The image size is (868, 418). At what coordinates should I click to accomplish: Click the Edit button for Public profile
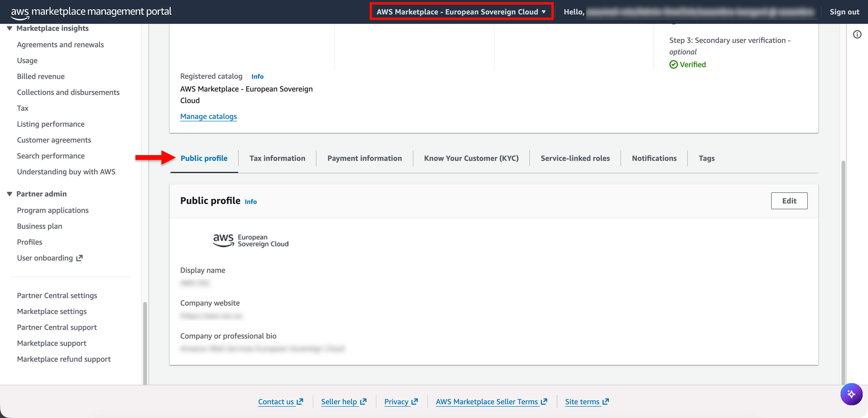pyautogui.click(x=789, y=201)
